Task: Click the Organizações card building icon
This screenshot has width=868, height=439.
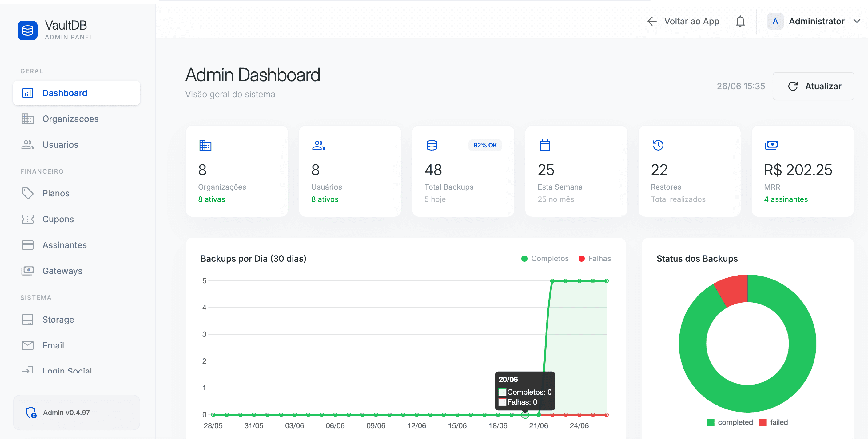Action: 205,145
